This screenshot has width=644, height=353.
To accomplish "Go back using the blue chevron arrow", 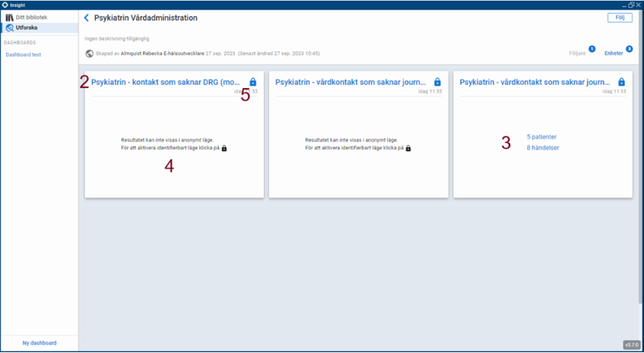I will pos(86,18).
